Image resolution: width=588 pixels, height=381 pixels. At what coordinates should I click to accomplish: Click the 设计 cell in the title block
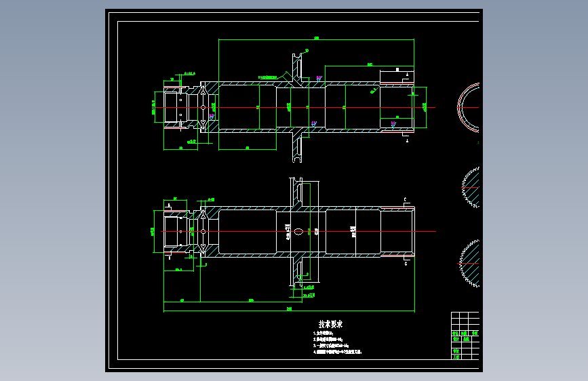coord(456,339)
